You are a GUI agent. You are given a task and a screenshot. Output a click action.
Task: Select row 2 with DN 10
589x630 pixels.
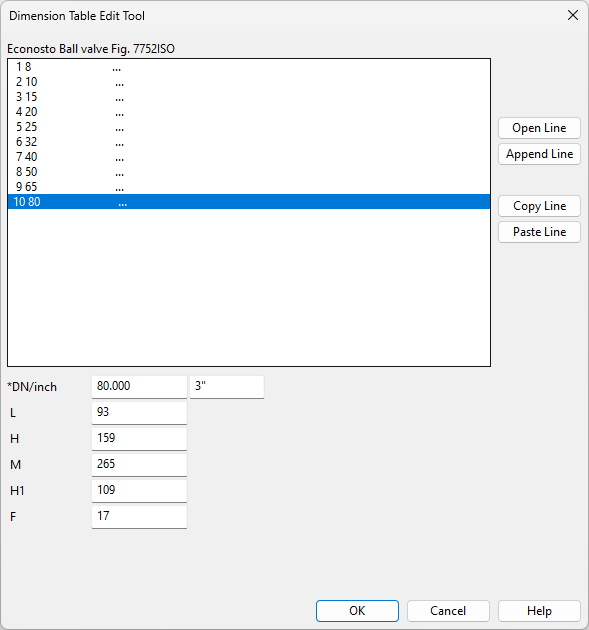pos(249,82)
